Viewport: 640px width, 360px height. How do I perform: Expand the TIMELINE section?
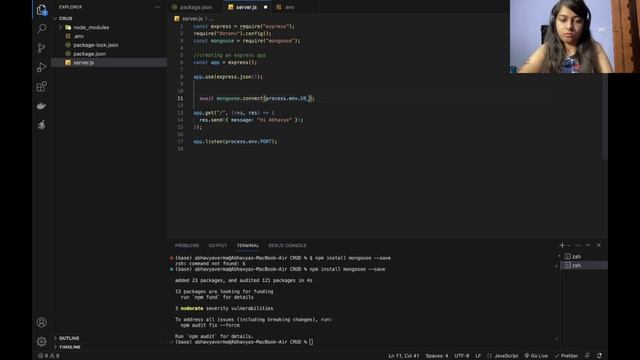tap(109, 347)
